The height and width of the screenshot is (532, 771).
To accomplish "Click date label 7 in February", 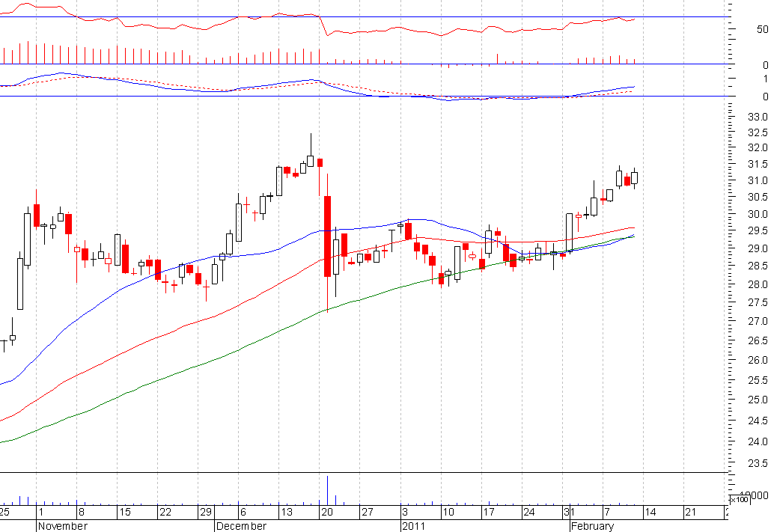I will [x=607, y=512].
